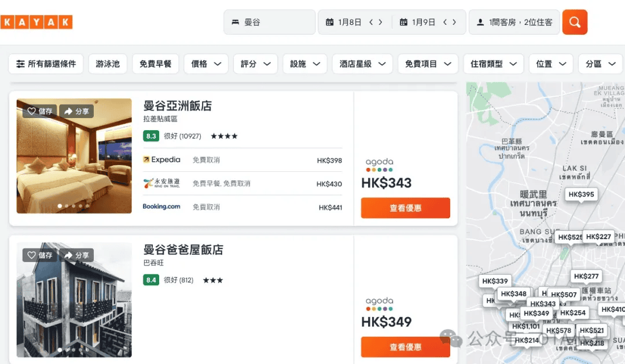Image resolution: width=625 pixels, height=364 pixels.
Task: Click the calendar icon beside 1月8日
Action: click(329, 23)
